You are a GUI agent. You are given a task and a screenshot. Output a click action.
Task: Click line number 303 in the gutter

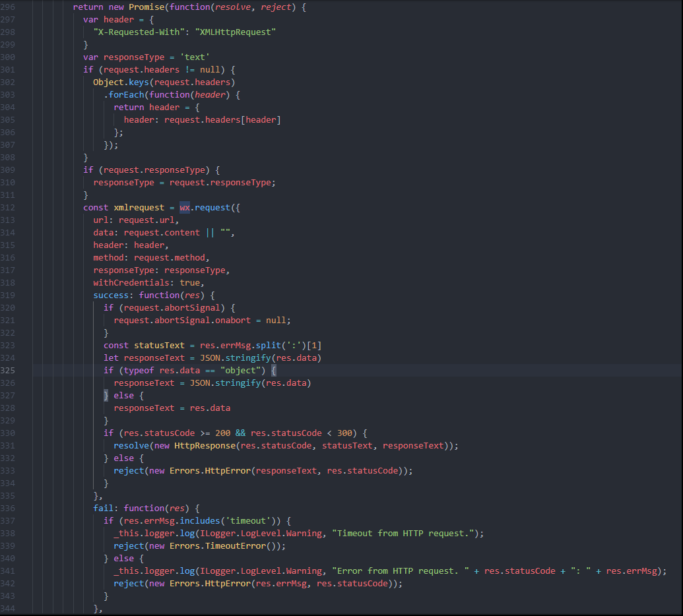click(7, 95)
